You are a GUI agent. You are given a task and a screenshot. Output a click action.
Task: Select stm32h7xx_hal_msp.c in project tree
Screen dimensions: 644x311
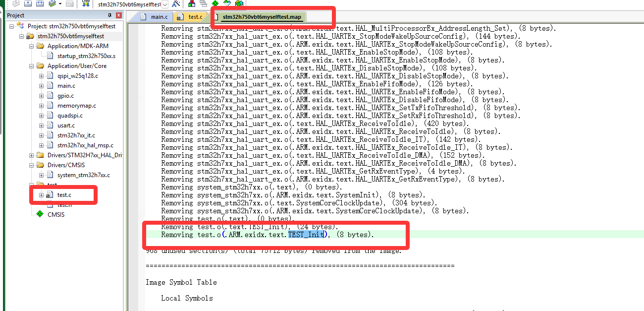(85, 145)
